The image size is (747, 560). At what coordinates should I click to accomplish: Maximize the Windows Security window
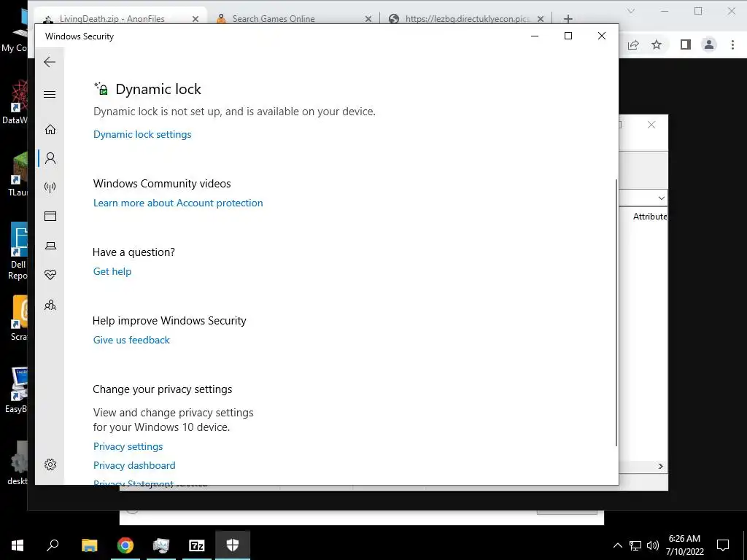[568, 36]
